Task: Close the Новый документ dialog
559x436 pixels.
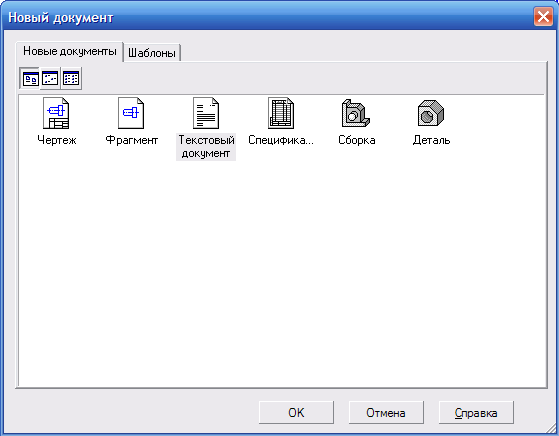Action: coord(543,16)
